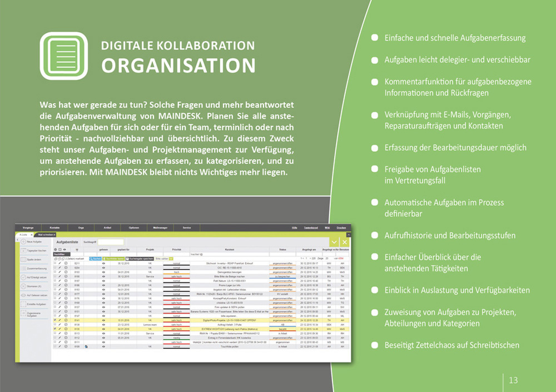Screen dimensions: 556x392
Task: Collapse the left sidebar with the arrow
Action: (17, 240)
